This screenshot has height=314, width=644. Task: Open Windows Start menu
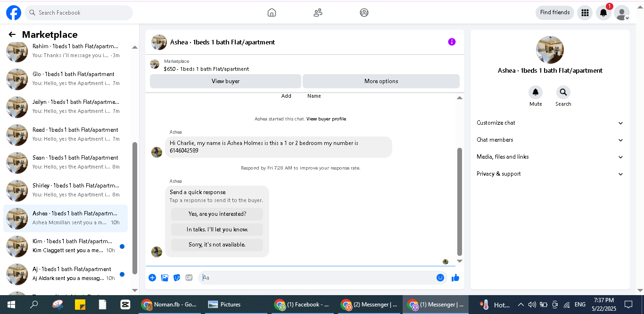point(11,305)
